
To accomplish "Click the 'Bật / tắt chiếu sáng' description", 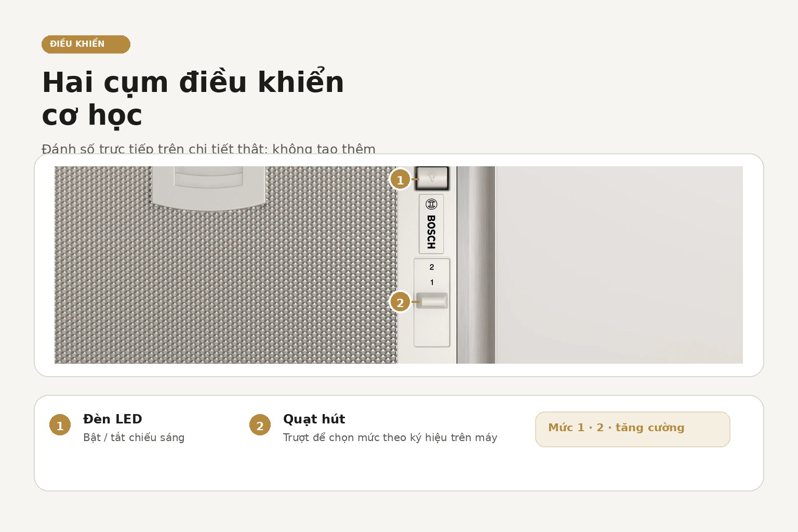I will (x=134, y=437).
